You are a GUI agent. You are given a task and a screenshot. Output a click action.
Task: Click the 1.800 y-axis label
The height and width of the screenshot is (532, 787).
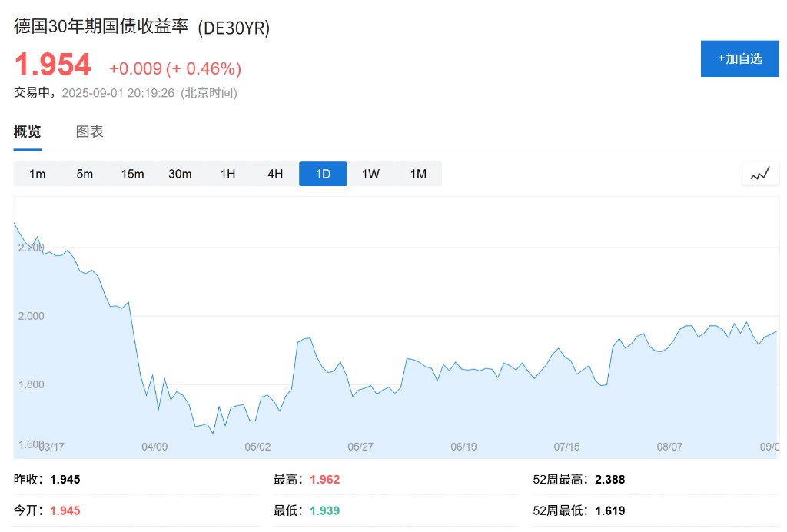pos(31,384)
